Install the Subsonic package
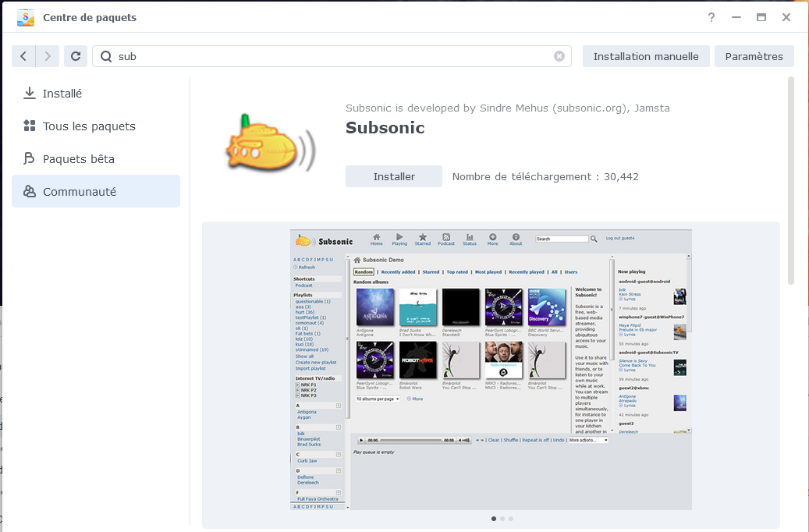This screenshot has width=809, height=532. click(394, 176)
